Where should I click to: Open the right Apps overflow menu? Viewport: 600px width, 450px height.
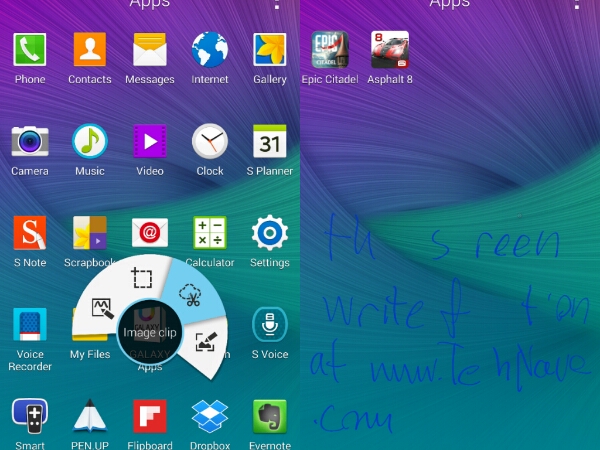pos(577,5)
